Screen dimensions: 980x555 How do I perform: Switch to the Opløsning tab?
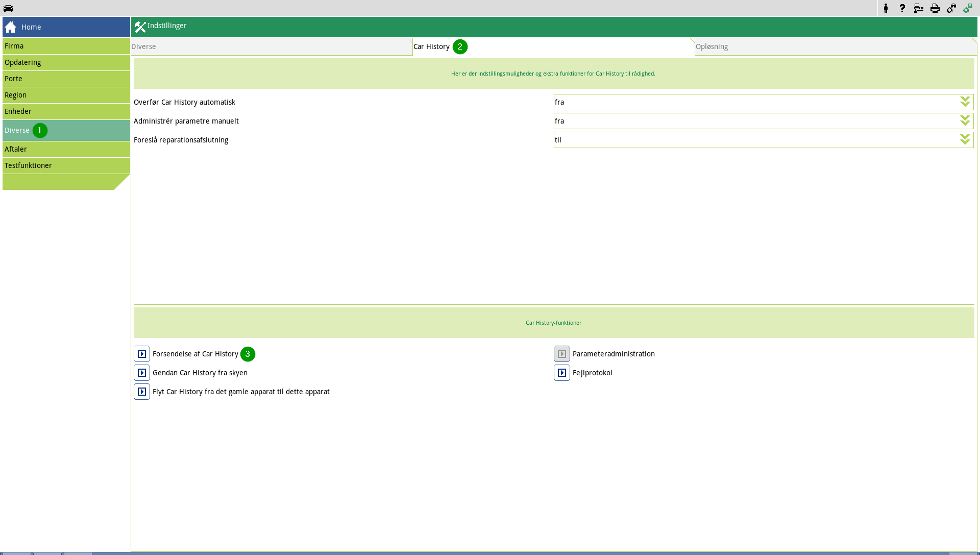(836, 46)
